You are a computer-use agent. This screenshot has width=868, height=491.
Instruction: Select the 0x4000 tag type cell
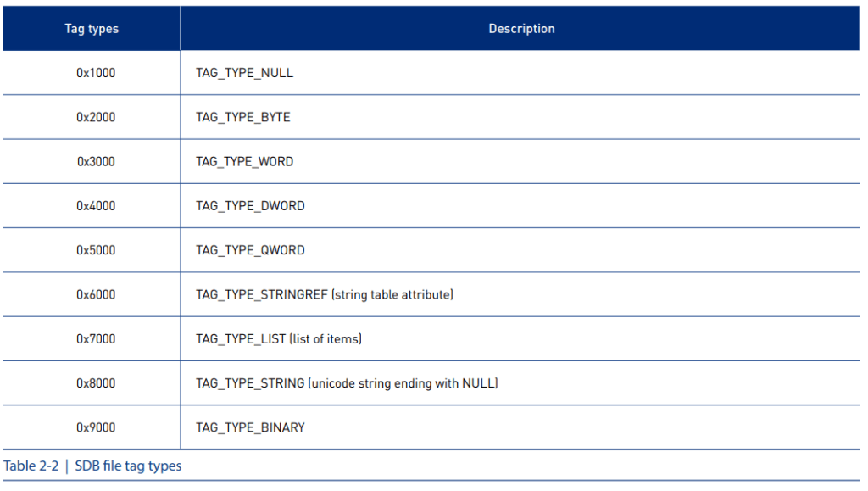pos(96,206)
